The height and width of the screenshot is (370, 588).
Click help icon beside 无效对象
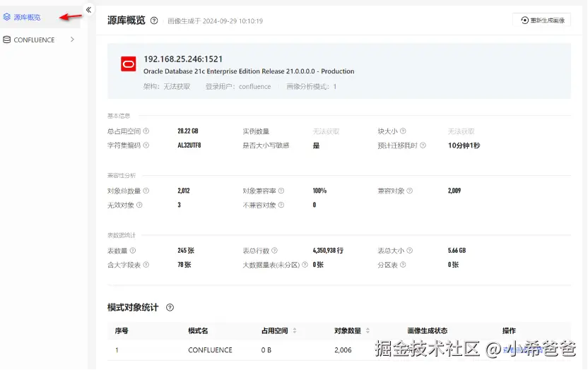click(x=139, y=205)
